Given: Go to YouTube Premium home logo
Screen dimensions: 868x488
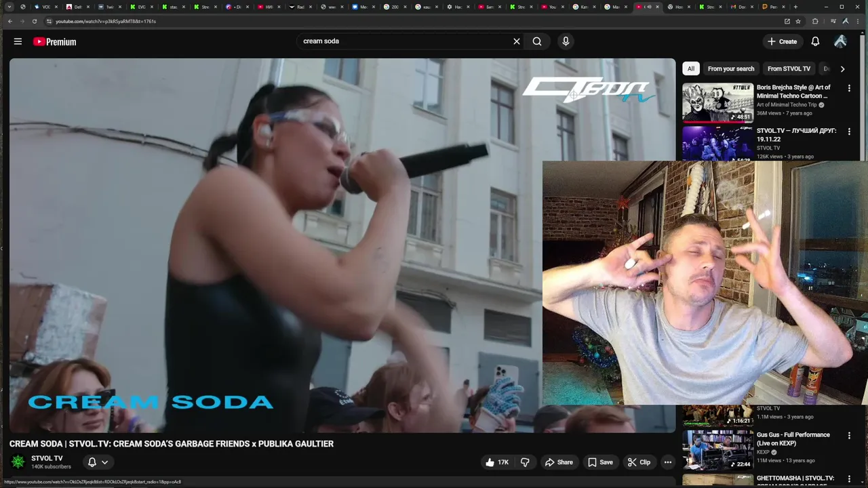Looking at the screenshot, I should [54, 41].
